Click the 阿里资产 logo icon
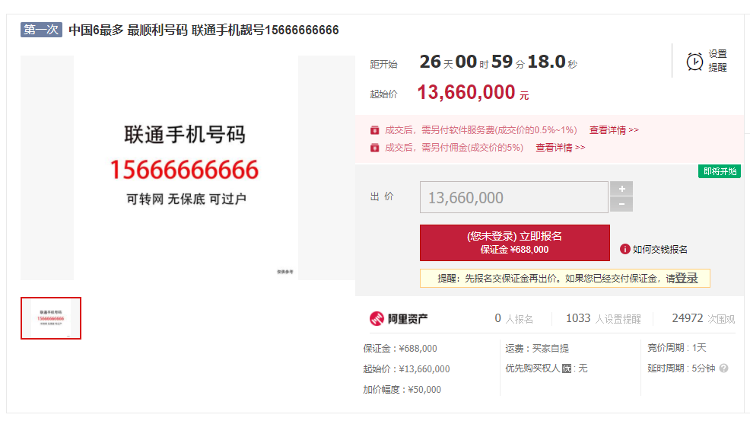This screenshot has height=421, width=750. (377, 318)
